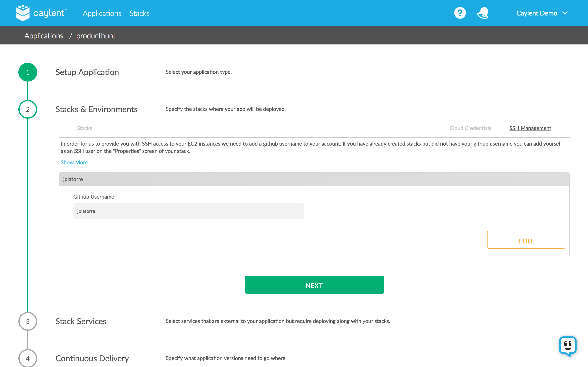This screenshot has width=588, height=367.
Task: Open the help question mark icon
Action: pos(460,13)
